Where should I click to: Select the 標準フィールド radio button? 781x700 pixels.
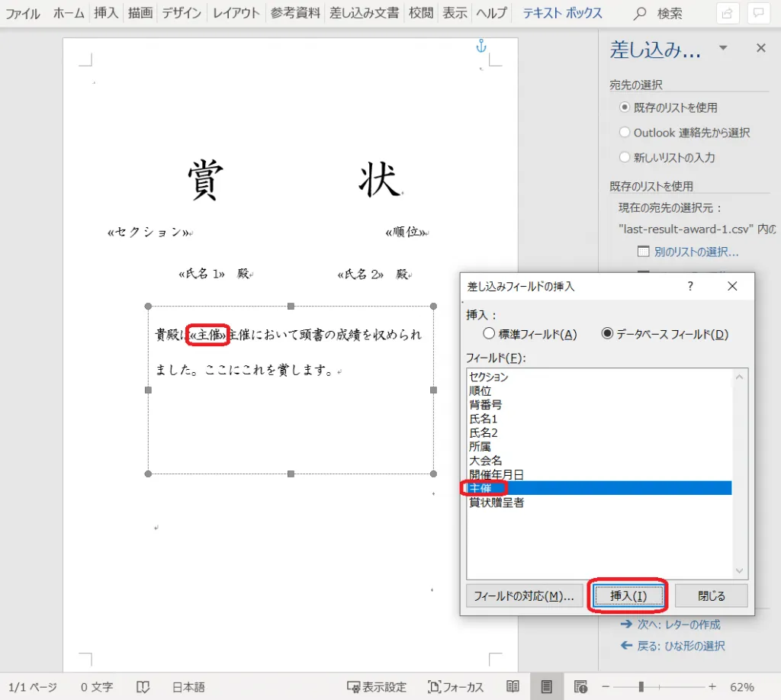[x=489, y=333]
